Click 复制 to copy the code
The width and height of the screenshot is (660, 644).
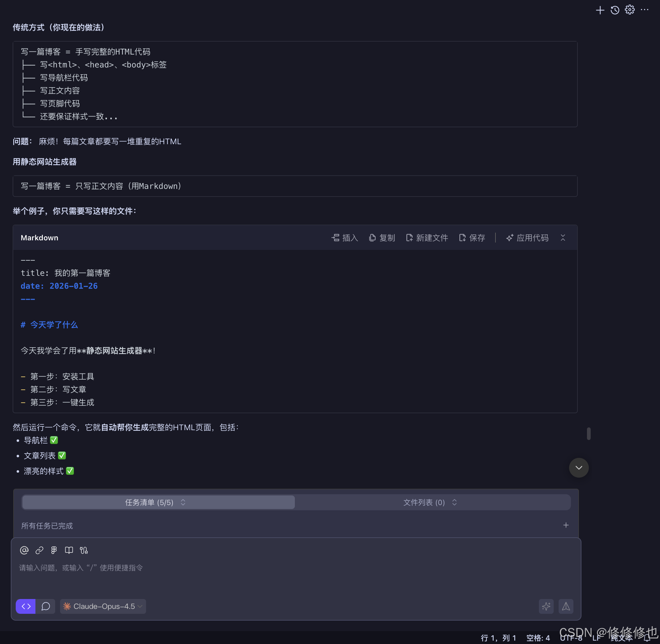click(x=382, y=238)
